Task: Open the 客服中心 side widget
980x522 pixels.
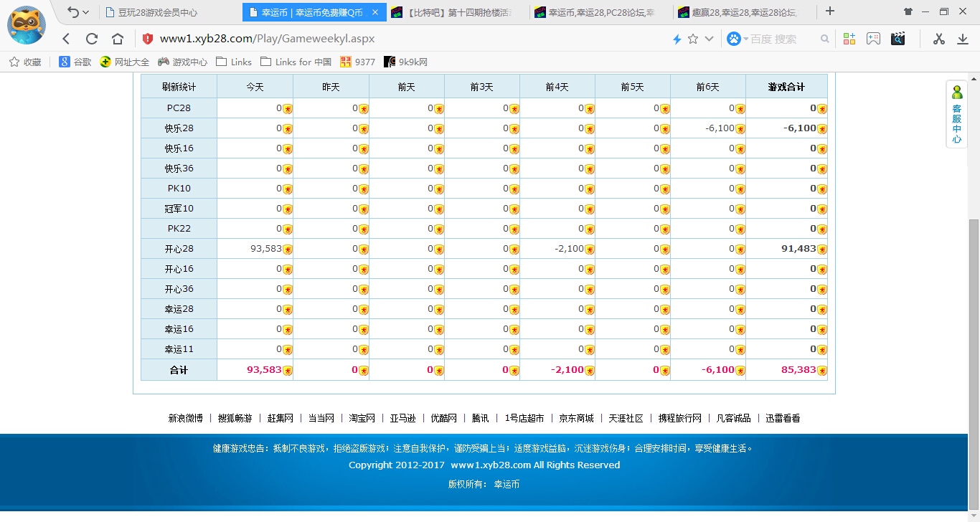Action: coord(957,115)
